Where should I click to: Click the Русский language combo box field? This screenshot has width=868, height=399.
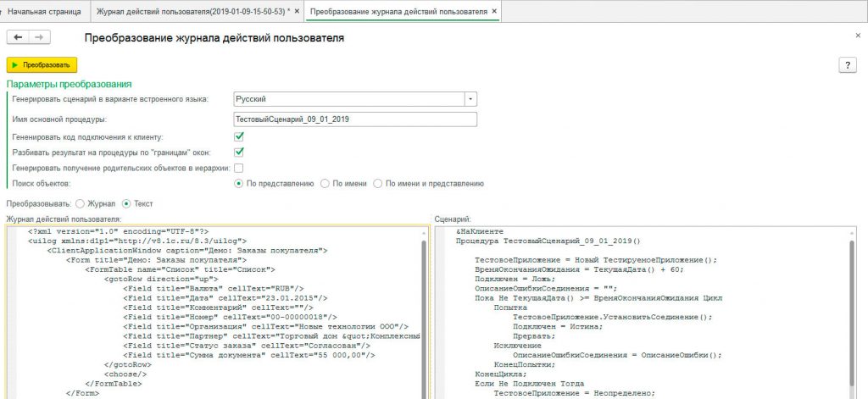(x=348, y=98)
